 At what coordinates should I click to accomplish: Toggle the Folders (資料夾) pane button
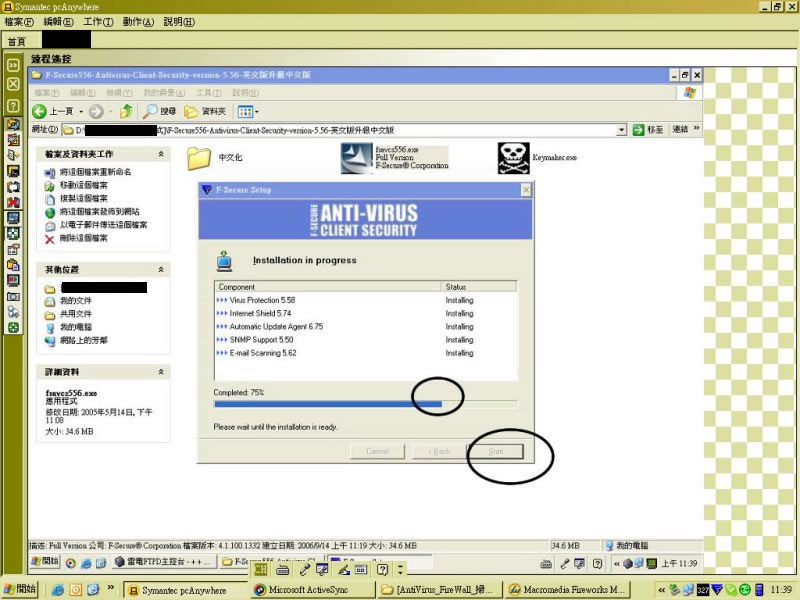click(205, 111)
